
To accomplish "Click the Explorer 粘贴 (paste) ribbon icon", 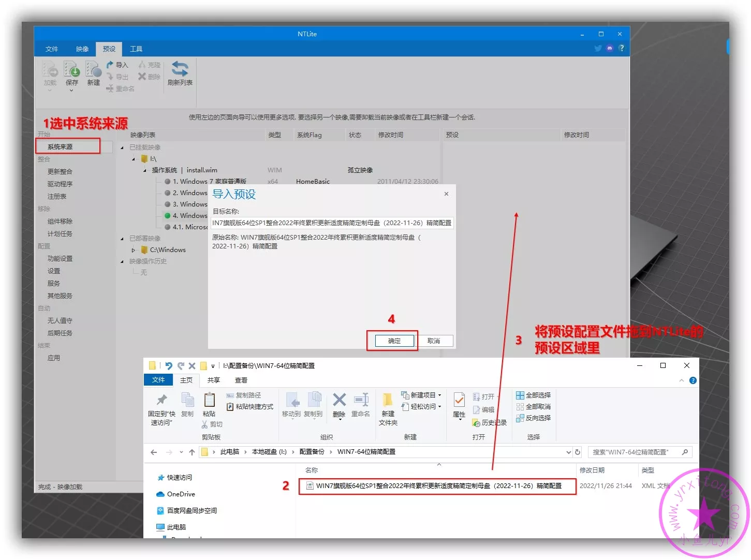I will pyautogui.click(x=209, y=400).
